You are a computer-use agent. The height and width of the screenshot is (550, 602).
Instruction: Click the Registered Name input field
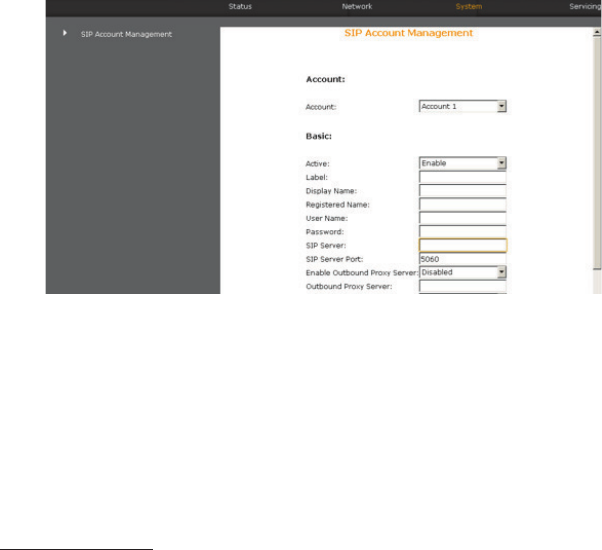pos(463,204)
